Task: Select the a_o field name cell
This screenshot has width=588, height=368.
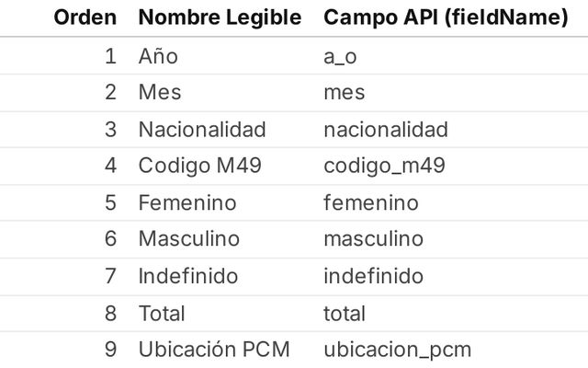Action: (x=342, y=56)
